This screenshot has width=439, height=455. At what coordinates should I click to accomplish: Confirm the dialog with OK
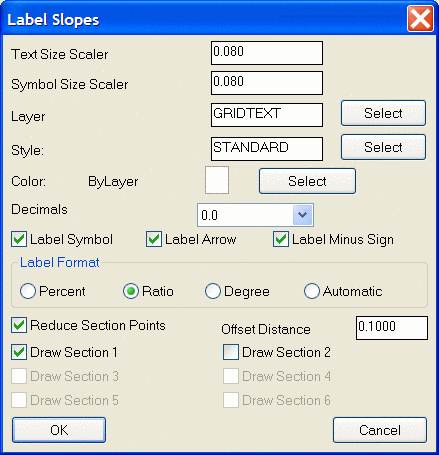pos(59,430)
